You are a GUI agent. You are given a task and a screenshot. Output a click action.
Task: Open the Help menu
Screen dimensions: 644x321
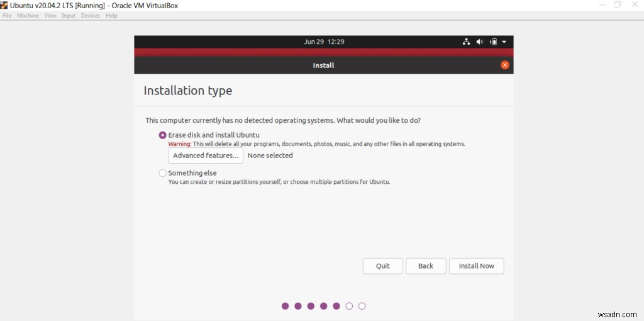(x=111, y=16)
